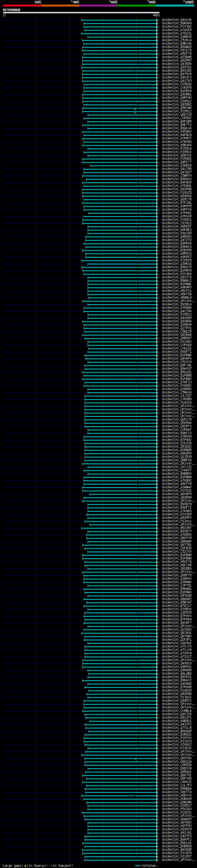The height and width of the screenshot is (868, 197).
Task: Select the UniRef100_B7FIN1 label
Action: (x=177, y=203)
